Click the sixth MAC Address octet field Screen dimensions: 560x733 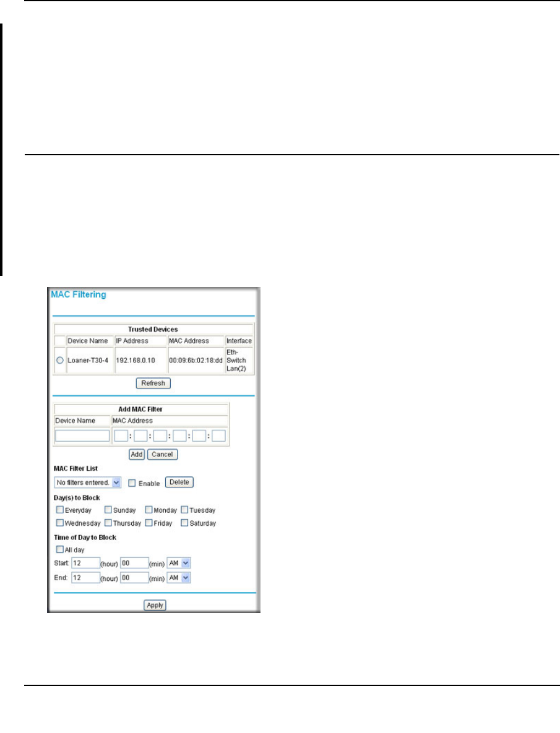tap(219, 435)
